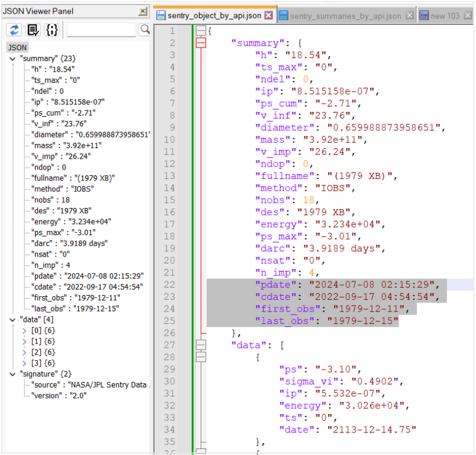Viewport: 476px width, 455px height.
Task: Expand the [3] {6} data item
Action: coord(25,363)
